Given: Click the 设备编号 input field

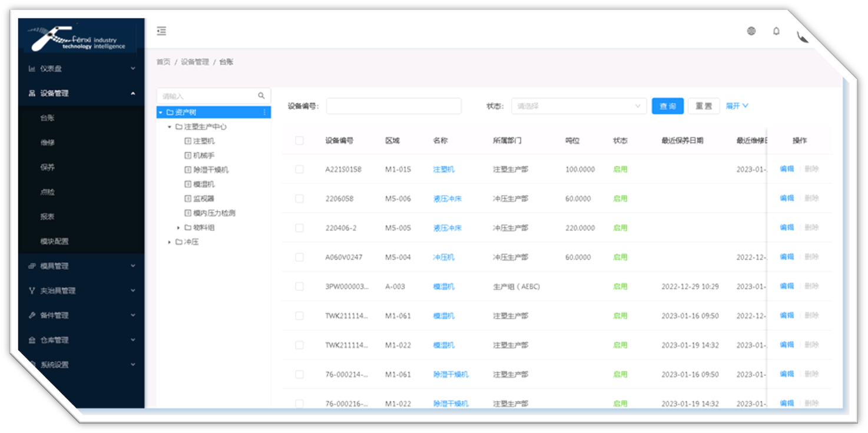Looking at the screenshot, I should (393, 107).
